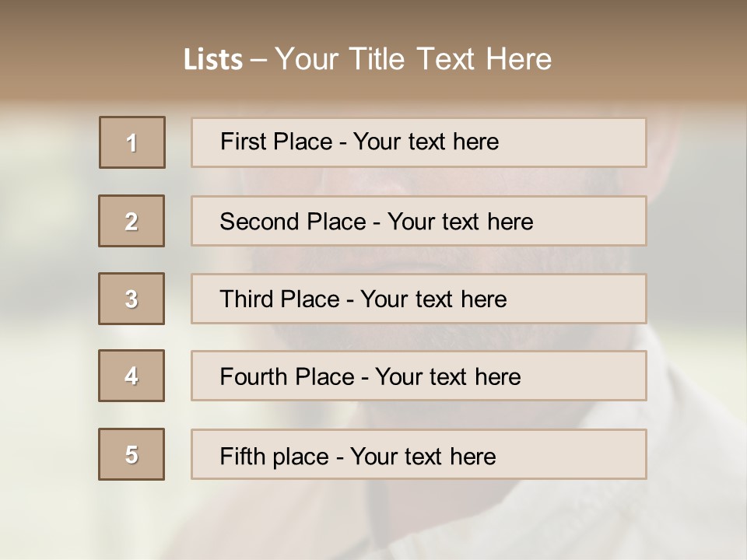The image size is (747, 560).
Task: Click "Your text here" in Second Place row
Action: click(460, 222)
